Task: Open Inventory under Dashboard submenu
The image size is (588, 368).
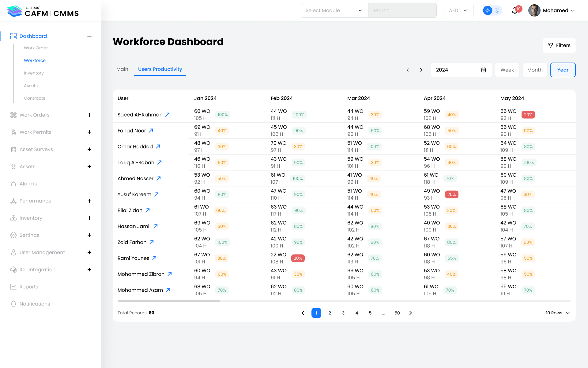Action: (x=34, y=73)
